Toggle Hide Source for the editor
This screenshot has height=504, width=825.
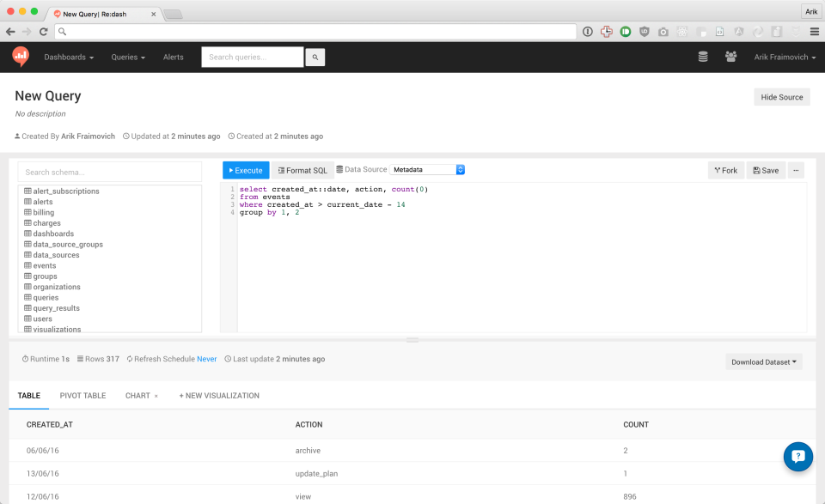pos(780,96)
